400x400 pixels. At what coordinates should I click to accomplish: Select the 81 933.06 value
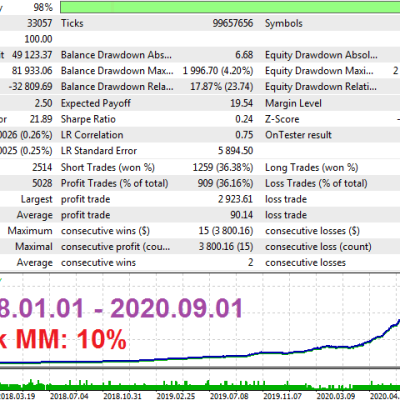32,71
